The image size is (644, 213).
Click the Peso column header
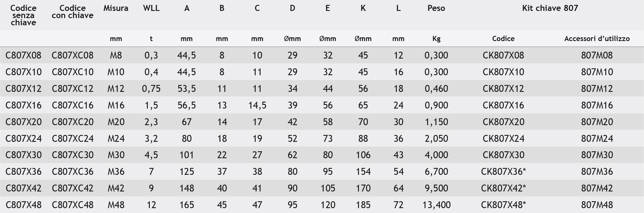coord(436,8)
